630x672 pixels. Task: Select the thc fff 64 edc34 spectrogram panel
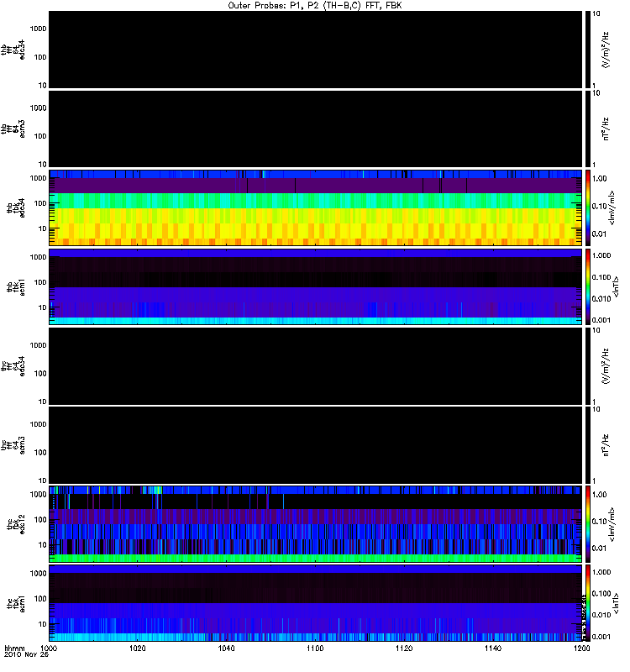pos(316,366)
